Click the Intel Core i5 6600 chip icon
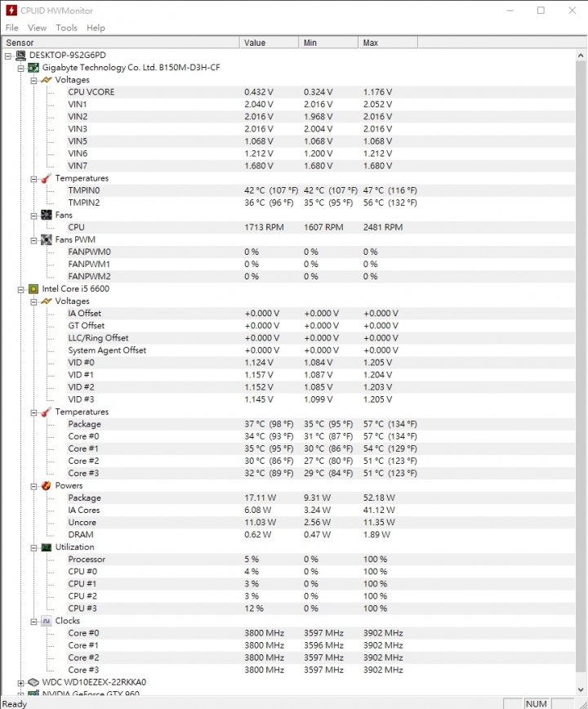The width and height of the screenshot is (588, 709). tap(33, 289)
